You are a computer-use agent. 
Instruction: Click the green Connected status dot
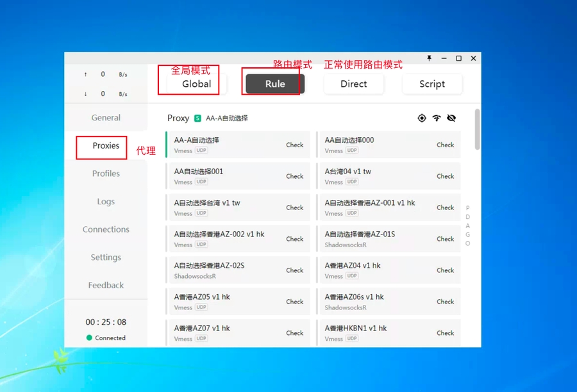[x=89, y=338]
